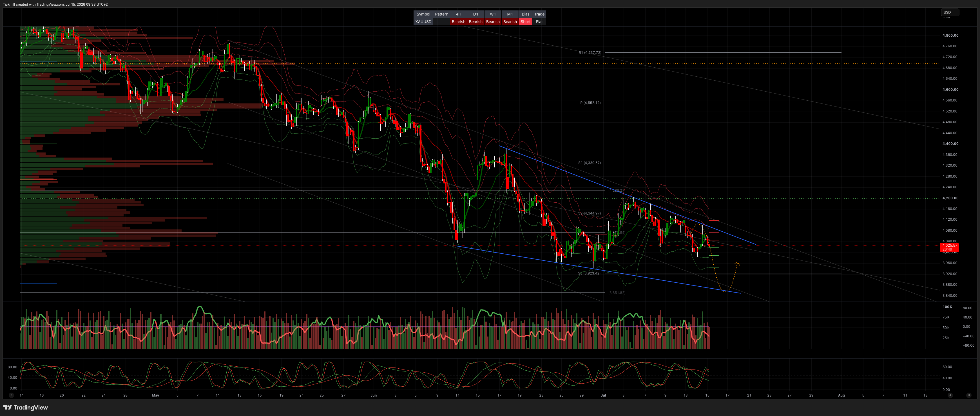Screen dimensions: 980x416
Task: Click the red Short bias cell
Action: 525,22
